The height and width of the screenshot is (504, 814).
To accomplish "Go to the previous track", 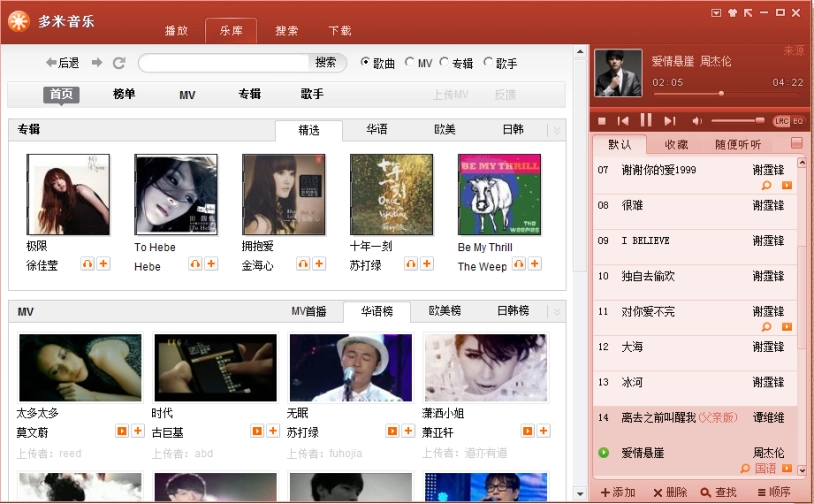I will (x=623, y=121).
